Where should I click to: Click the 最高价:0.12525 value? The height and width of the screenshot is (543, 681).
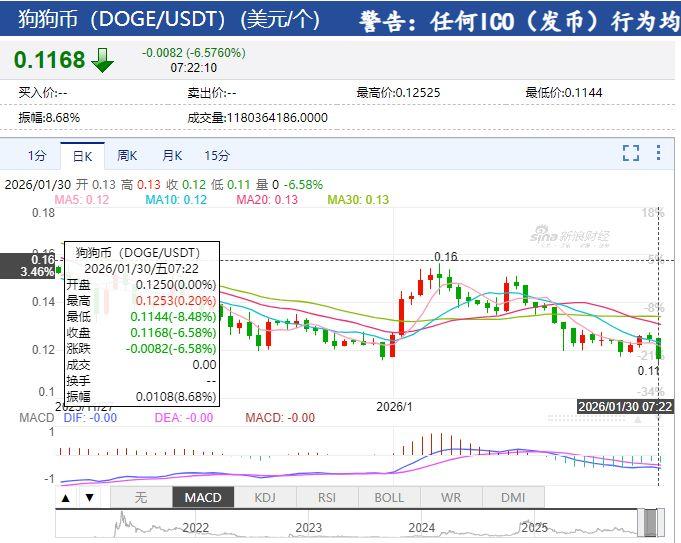(x=398, y=93)
